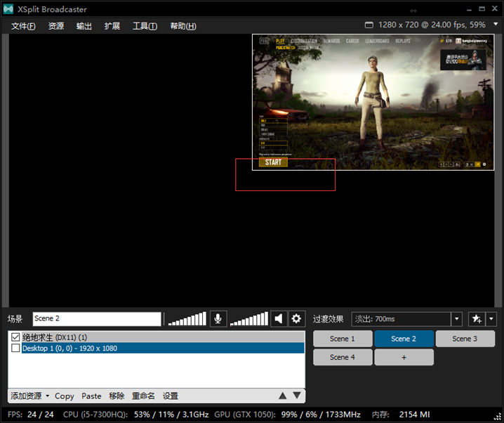Open audio settings via the gear icon
The width and height of the screenshot is (504, 423).
[x=296, y=319]
